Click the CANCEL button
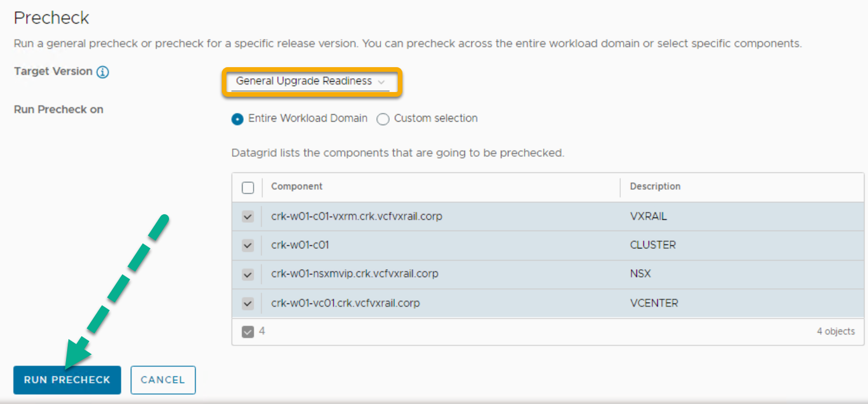Screen dimensions: 868x404 click(x=163, y=380)
